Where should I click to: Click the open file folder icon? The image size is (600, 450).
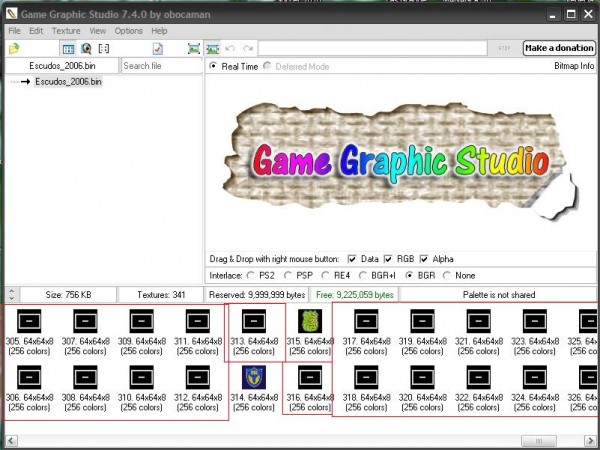pos(14,49)
